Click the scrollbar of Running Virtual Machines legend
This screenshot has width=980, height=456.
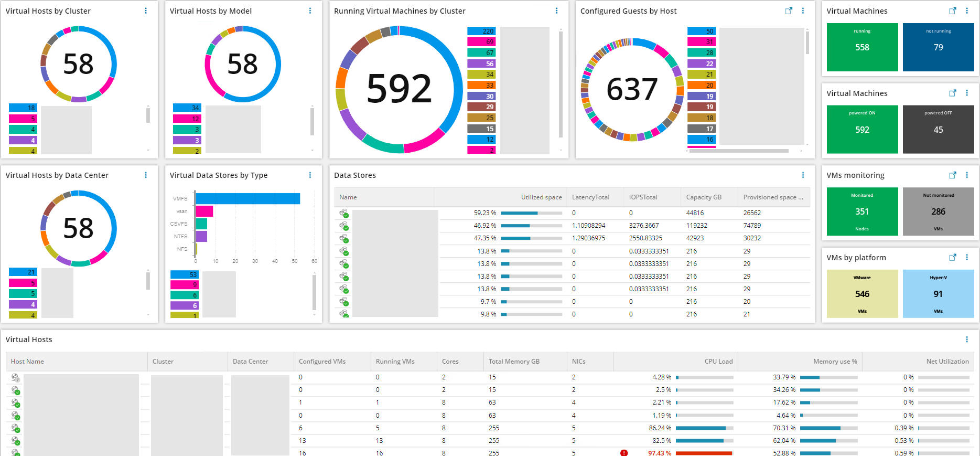click(561, 84)
